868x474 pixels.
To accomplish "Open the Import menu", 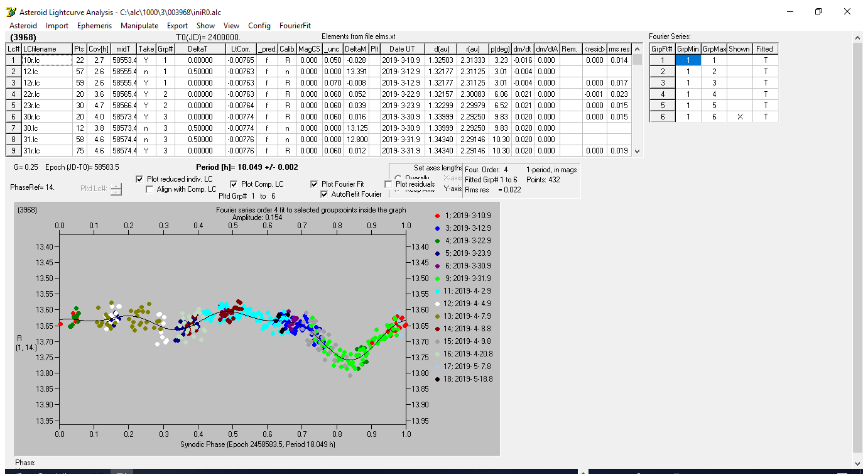I will pos(57,26).
